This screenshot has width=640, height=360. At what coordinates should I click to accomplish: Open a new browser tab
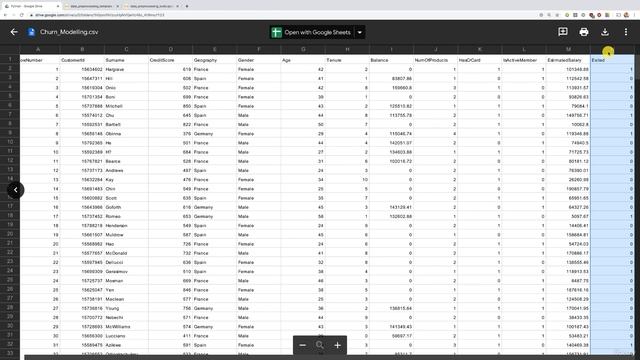click(x=187, y=6)
